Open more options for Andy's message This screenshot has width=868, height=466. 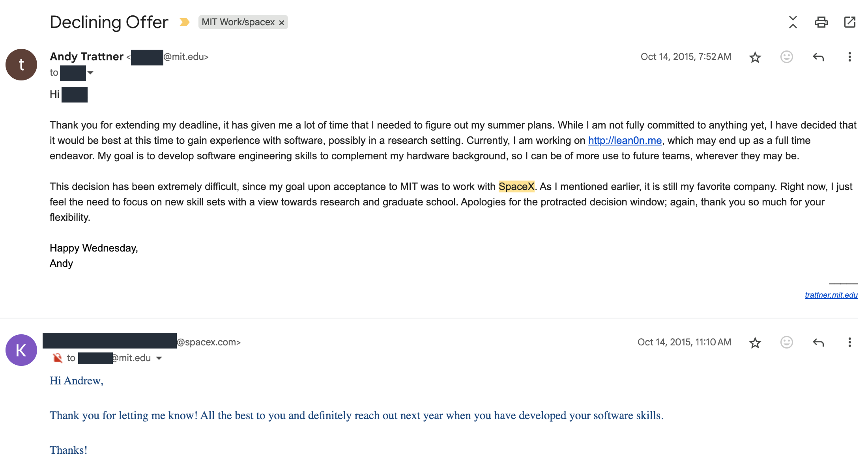pos(849,57)
